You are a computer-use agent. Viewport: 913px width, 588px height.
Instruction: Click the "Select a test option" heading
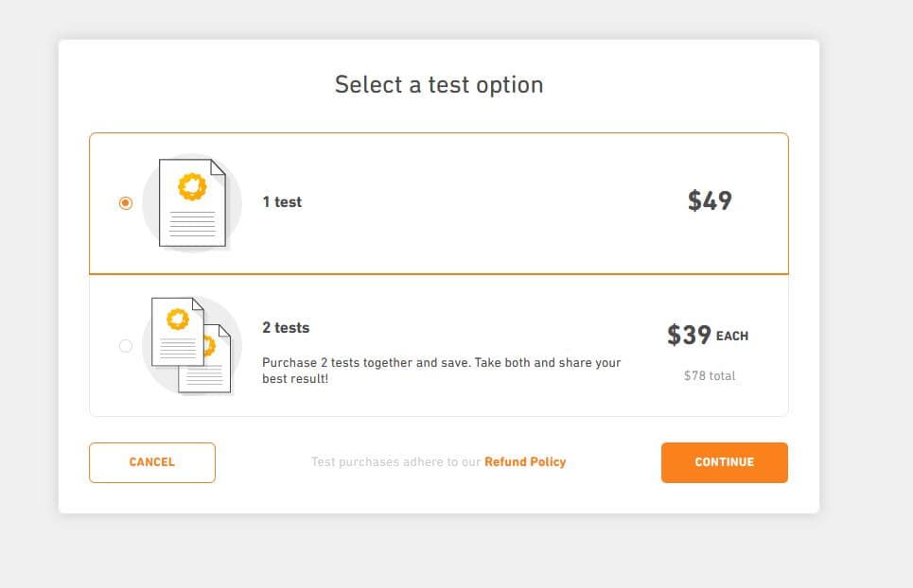(439, 85)
